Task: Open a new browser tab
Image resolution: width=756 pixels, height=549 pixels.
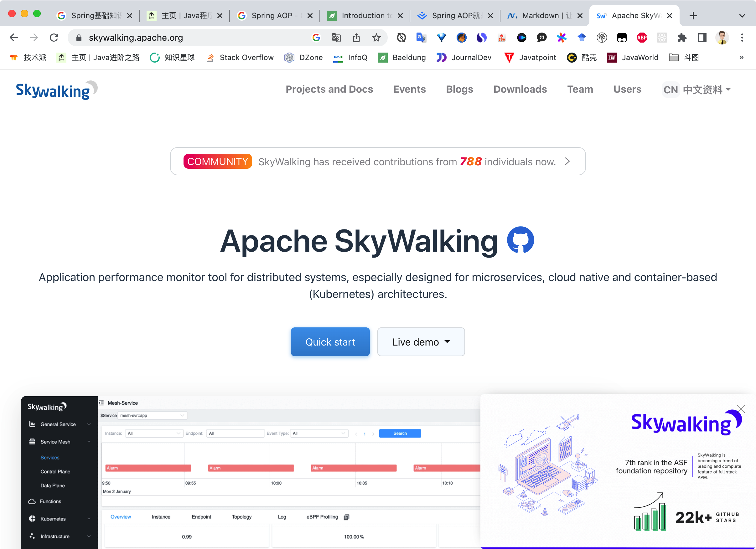Action: tap(693, 16)
